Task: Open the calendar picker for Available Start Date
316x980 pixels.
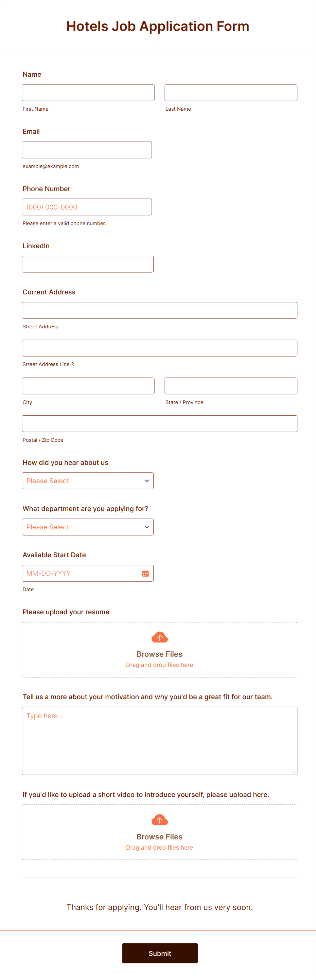Action: [145, 573]
